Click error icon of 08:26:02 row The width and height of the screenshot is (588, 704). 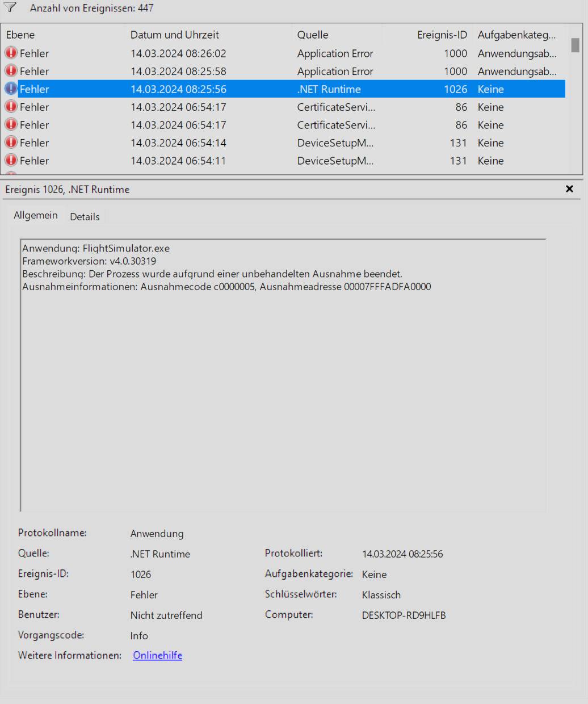click(11, 53)
